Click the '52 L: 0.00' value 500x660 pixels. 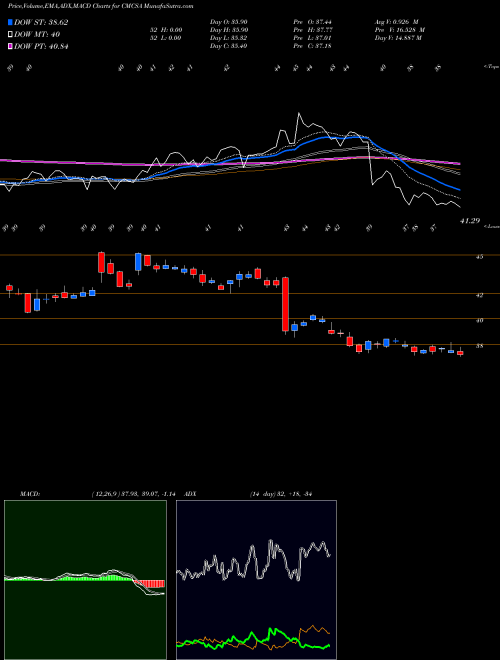point(165,38)
